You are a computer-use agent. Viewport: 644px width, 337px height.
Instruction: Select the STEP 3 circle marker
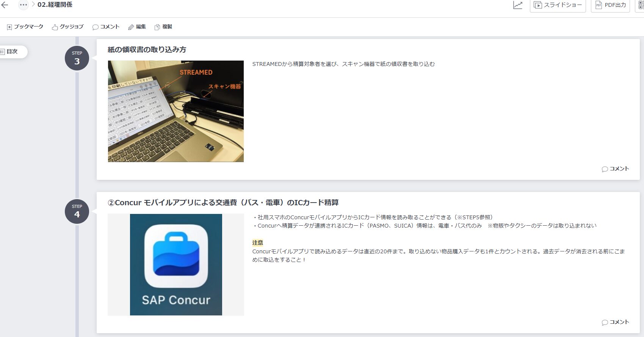coord(77,58)
